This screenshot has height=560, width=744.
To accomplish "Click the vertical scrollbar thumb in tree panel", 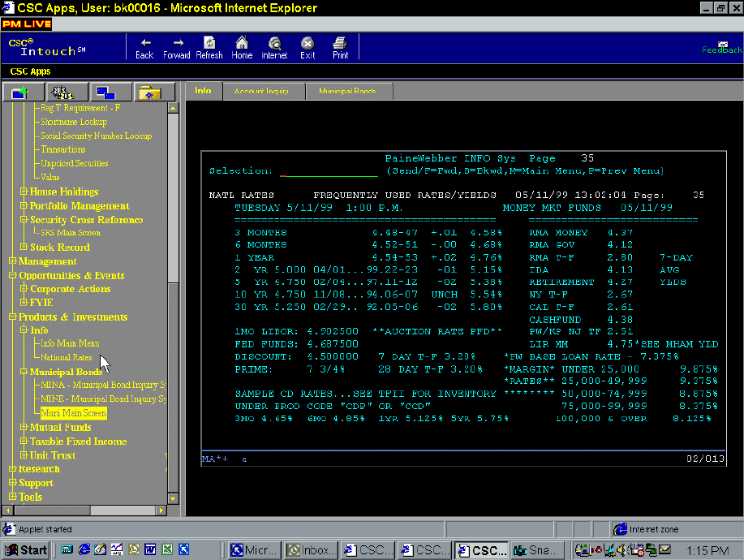I will click(173, 197).
